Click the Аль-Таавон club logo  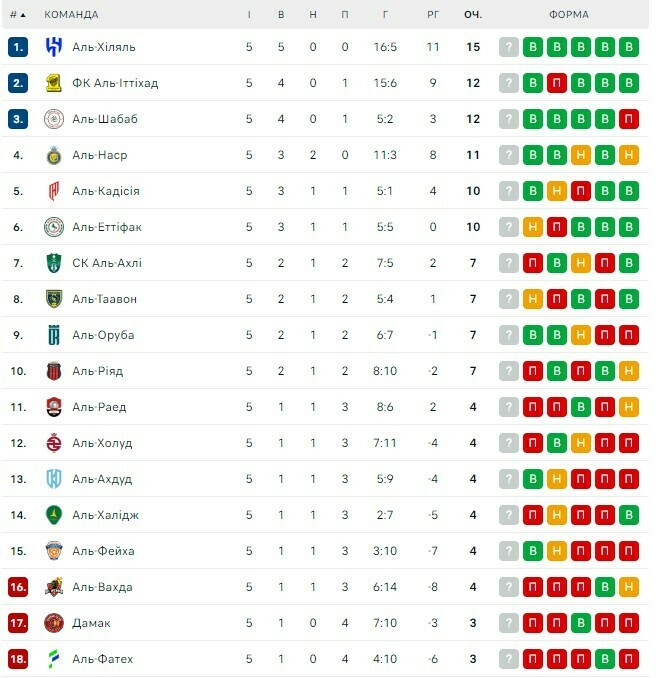(x=54, y=299)
